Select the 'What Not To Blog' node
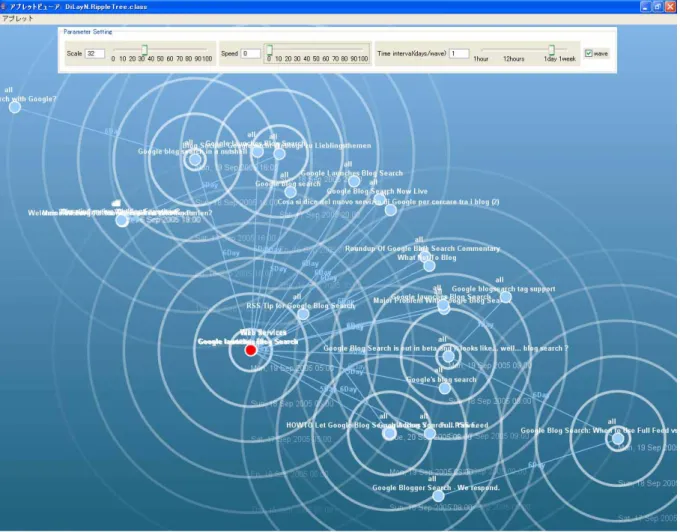This screenshot has width=680, height=532. [429, 266]
